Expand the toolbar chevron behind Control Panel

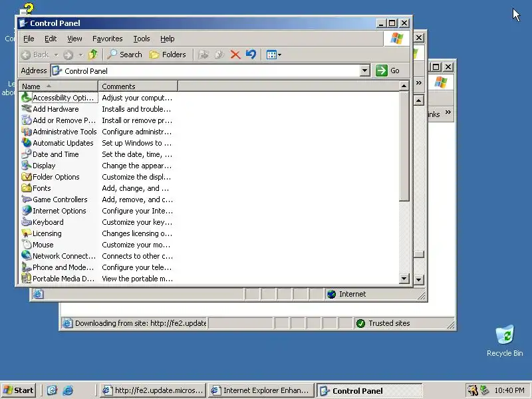[x=419, y=82]
